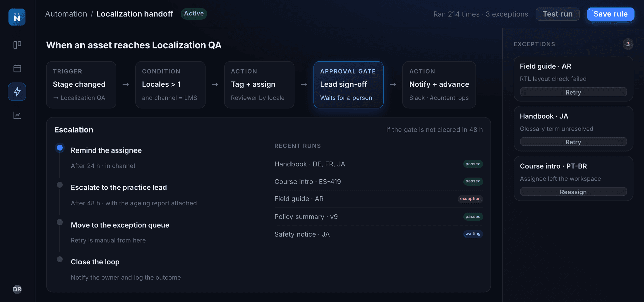Viewport: 644px width, 302px height.
Task: Click the exception status badge in Recent Runs
Action: (x=470, y=199)
